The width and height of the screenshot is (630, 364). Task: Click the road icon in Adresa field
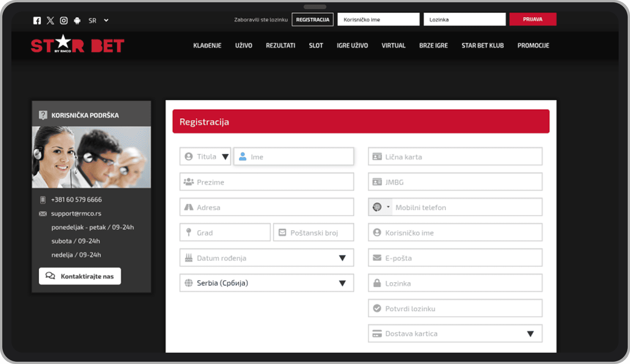pyautogui.click(x=189, y=207)
